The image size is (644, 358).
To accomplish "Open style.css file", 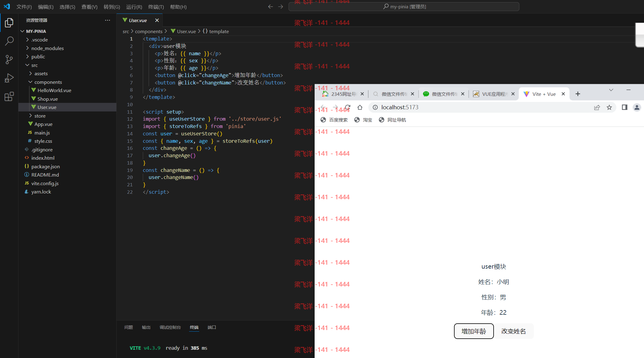I will (x=67, y=141).
